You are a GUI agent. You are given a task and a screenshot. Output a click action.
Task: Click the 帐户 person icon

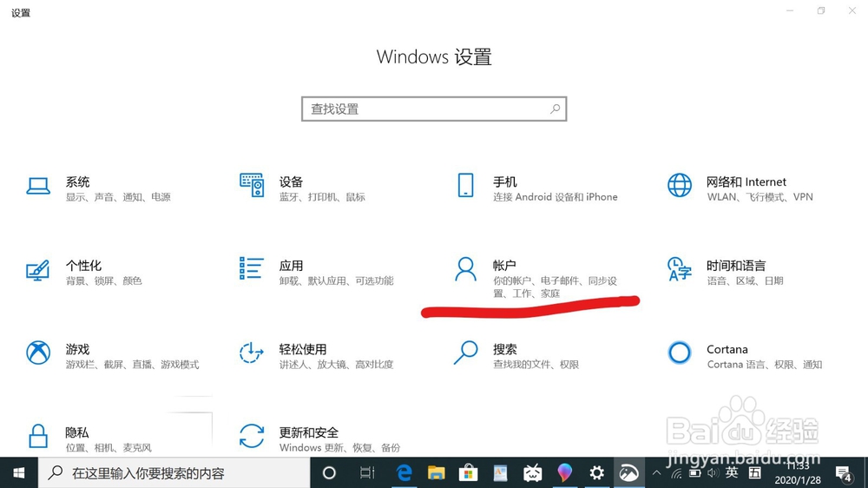(x=465, y=269)
